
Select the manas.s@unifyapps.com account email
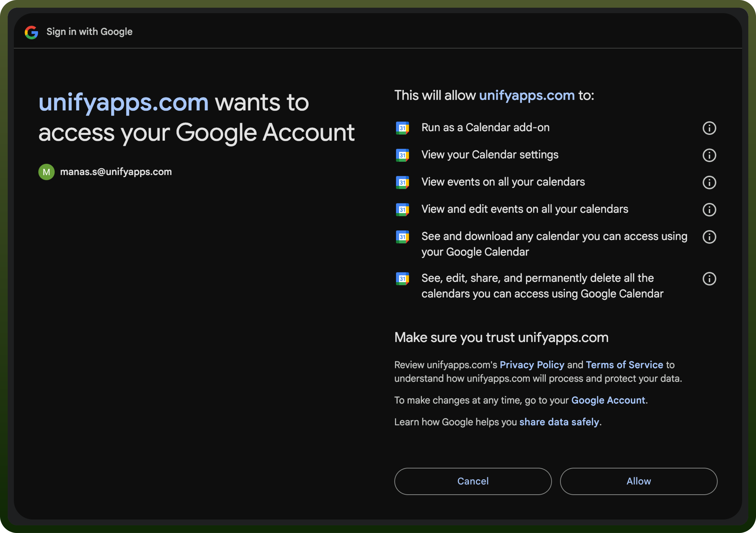(116, 172)
